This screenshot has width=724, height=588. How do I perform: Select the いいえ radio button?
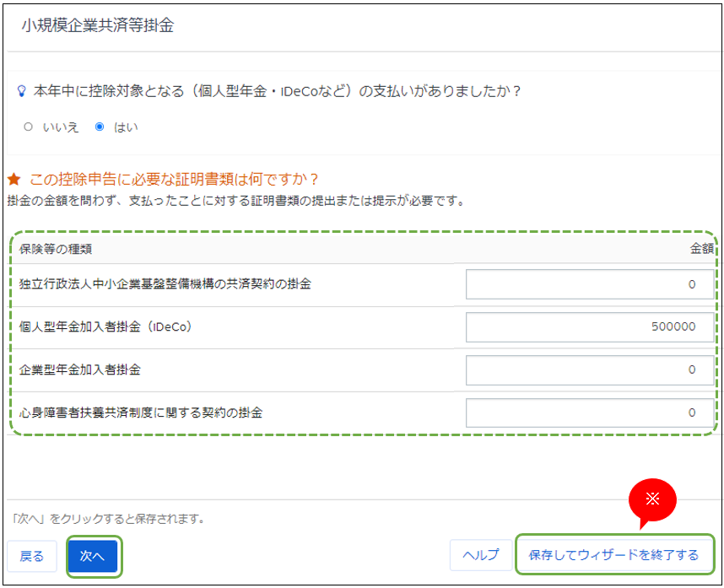[x=29, y=127]
